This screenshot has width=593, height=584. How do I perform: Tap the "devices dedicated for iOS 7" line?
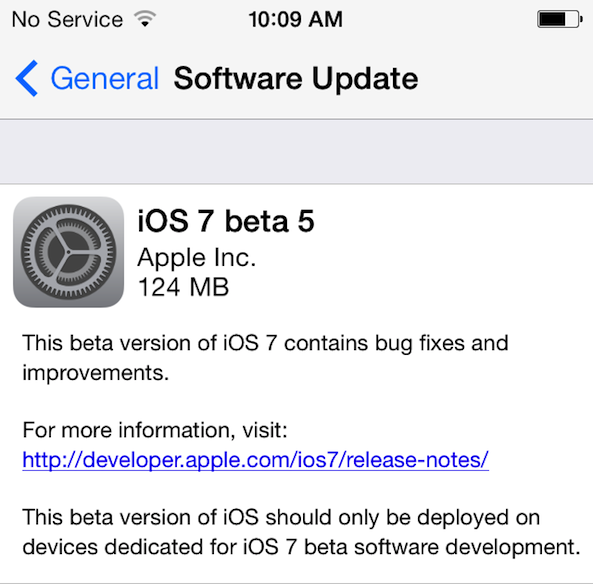tap(161, 547)
